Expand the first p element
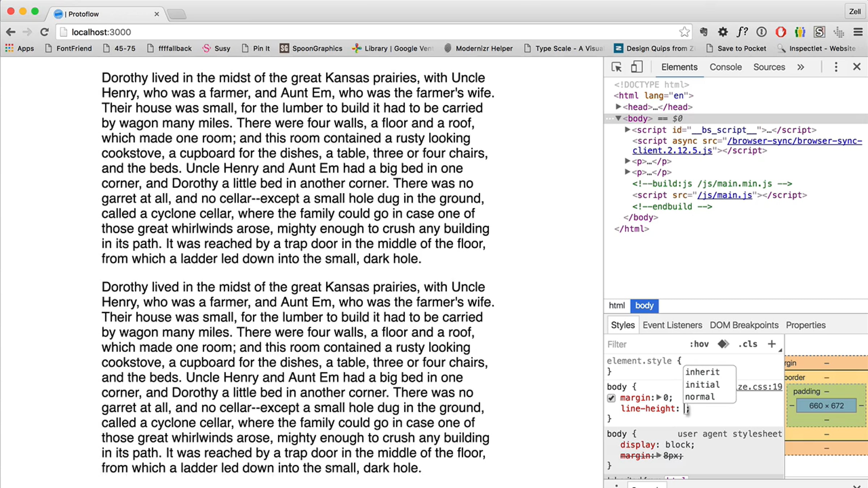868x488 pixels. click(x=627, y=161)
